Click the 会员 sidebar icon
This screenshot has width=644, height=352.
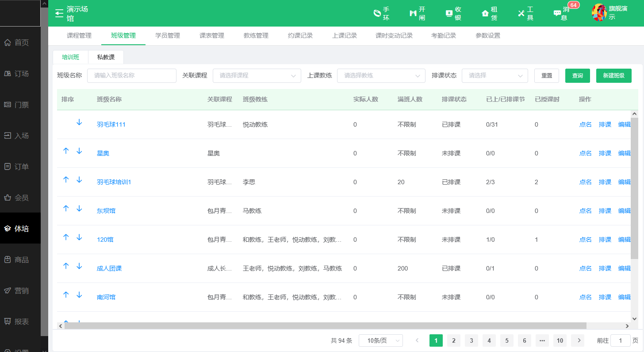[20, 197]
